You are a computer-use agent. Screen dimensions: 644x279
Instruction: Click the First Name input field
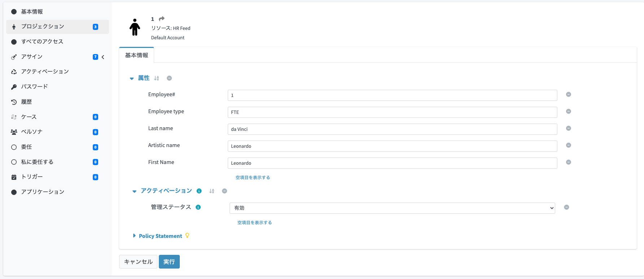[392, 163]
